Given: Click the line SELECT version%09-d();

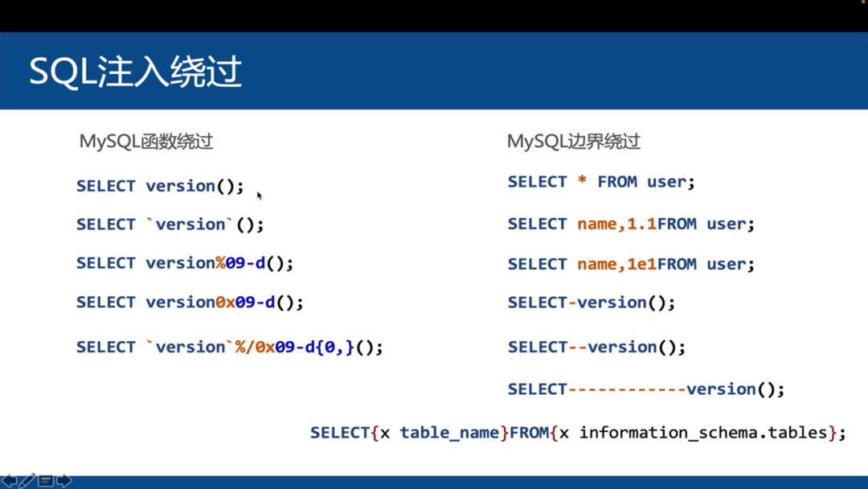Looking at the screenshot, I should pyautogui.click(x=185, y=263).
